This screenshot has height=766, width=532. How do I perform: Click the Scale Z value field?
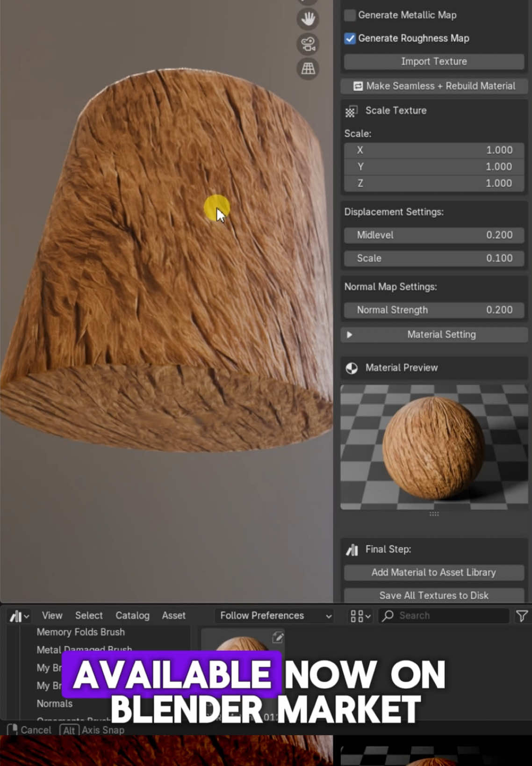[x=434, y=183]
